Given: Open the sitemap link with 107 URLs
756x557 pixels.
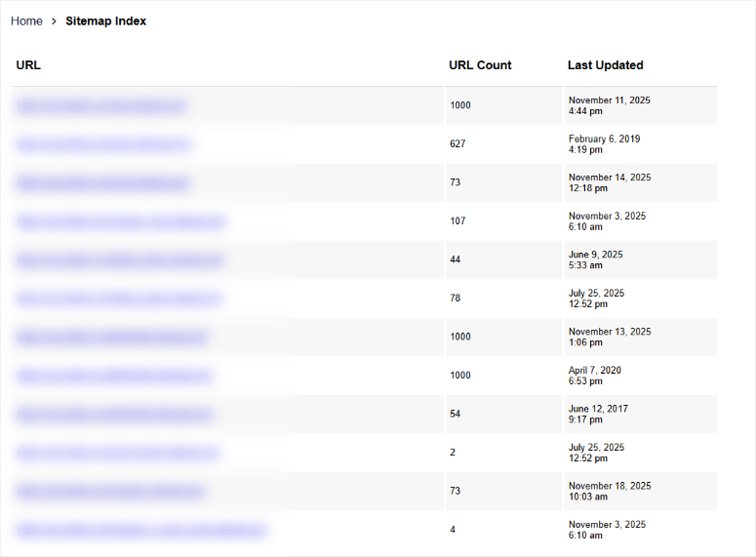Looking at the screenshot, I should [121, 221].
